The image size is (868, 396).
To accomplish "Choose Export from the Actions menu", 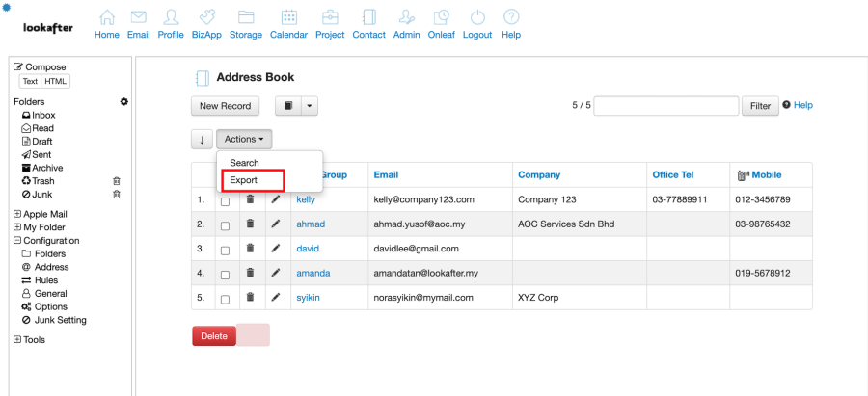I will (x=244, y=180).
